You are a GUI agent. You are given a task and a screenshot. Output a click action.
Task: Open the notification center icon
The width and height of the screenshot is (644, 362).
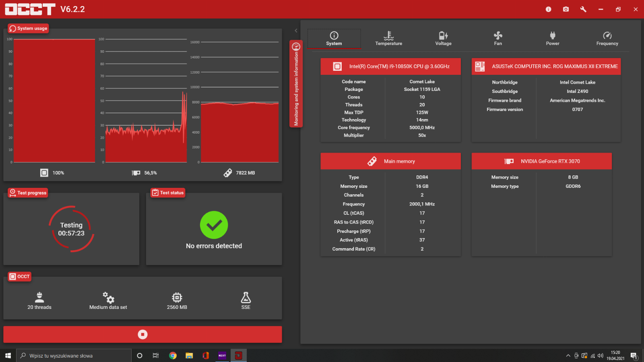634,356
